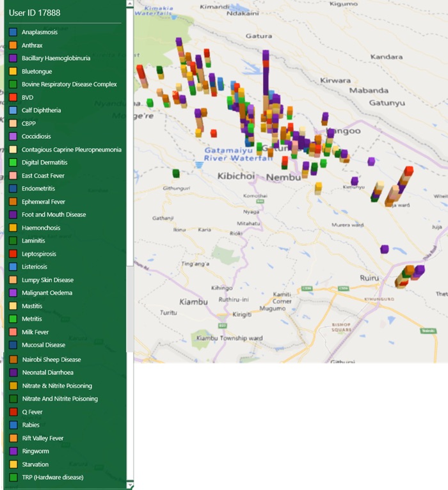448x490 pixels.
Task: Select the Nitrate & Nitrite Poisoning entry
Action: pos(51,386)
